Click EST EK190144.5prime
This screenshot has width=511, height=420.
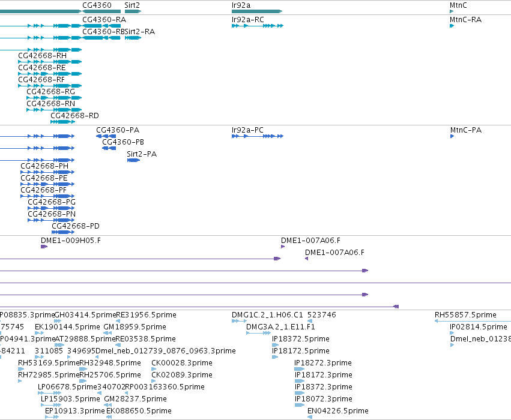point(67,327)
